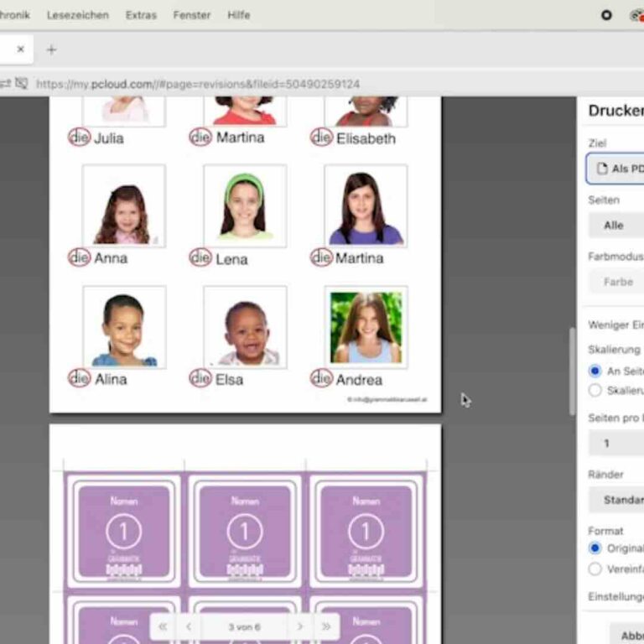Click the circled 'die' next to Anna
644x644 pixels.
(80, 257)
